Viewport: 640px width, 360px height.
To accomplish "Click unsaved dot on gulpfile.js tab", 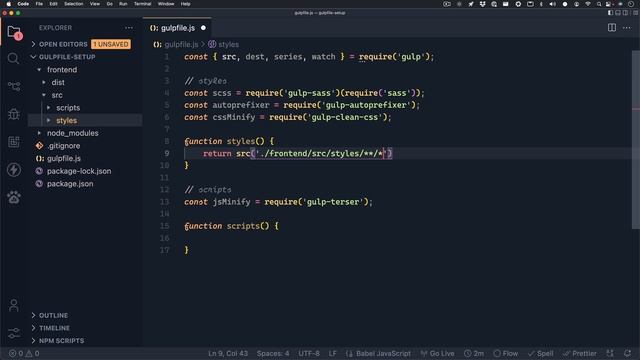I will point(203,28).
